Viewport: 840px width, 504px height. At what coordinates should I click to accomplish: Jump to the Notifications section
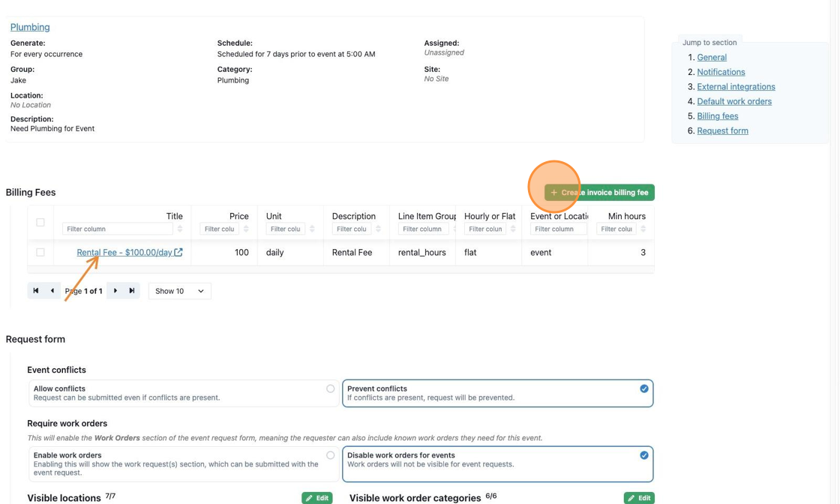(x=721, y=72)
